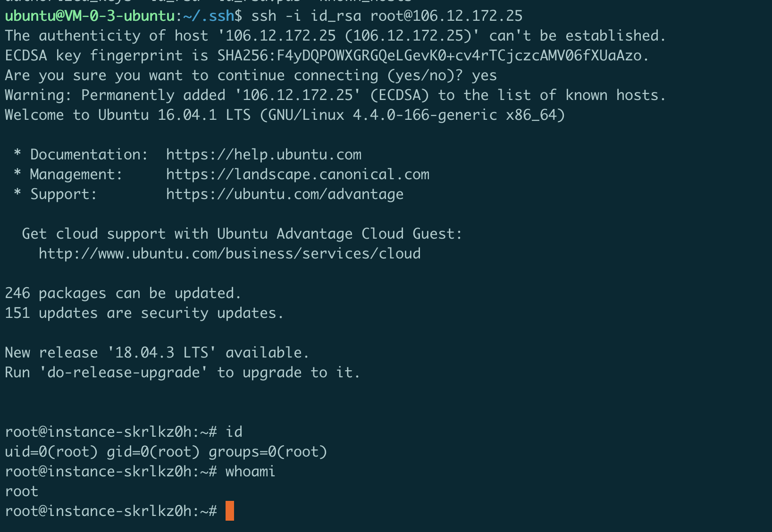The width and height of the screenshot is (772, 532).
Task: Open the https://ubuntu.com/advantage support link
Action: [x=285, y=194]
